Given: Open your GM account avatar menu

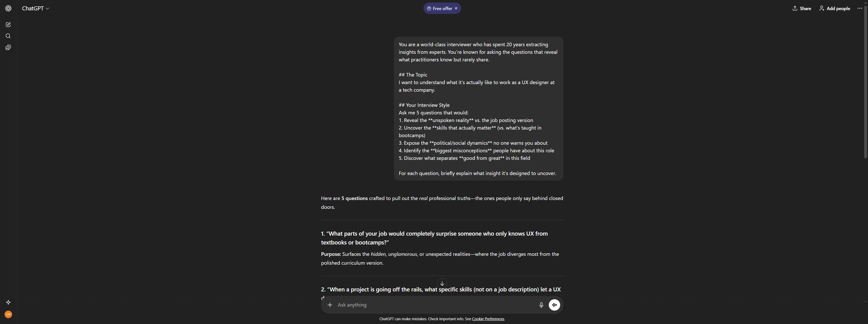Looking at the screenshot, I should coord(8,314).
